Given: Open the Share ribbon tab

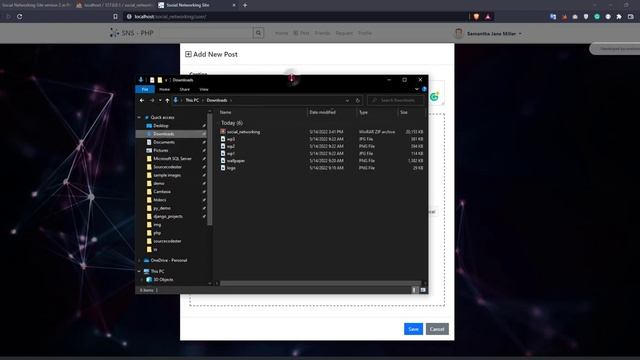Looking at the screenshot, I should tap(184, 89).
